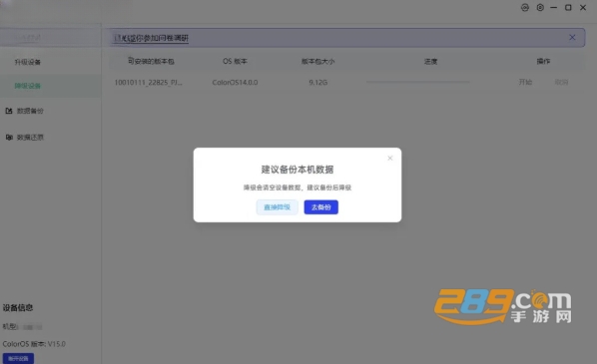Click the 9.12G package size cell
The height and width of the screenshot is (364, 597).
pos(317,83)
